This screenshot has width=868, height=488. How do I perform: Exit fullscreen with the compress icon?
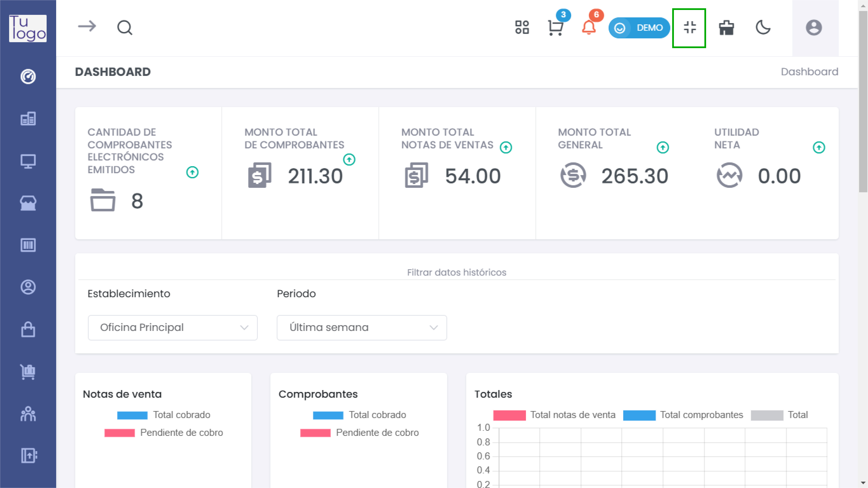click(689, 28)
